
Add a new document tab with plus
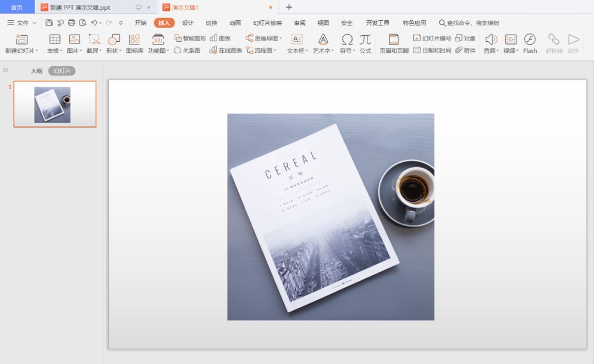[289, 7]
